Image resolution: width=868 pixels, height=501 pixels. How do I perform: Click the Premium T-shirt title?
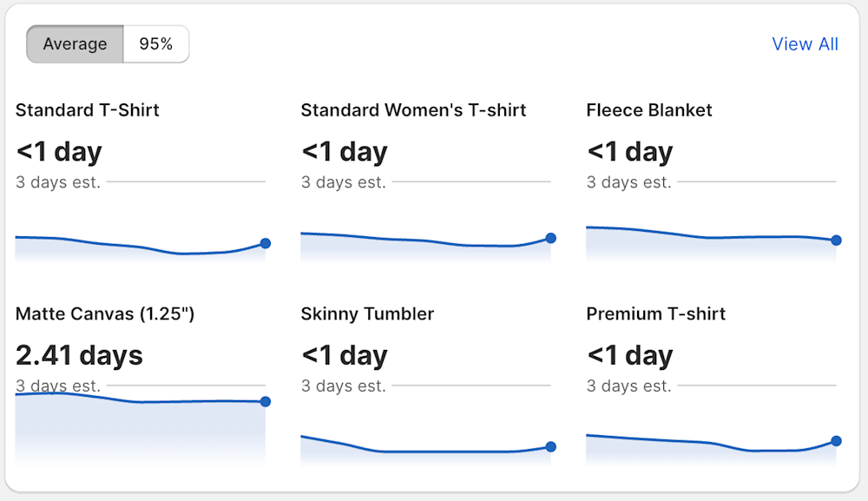[656, 313]
